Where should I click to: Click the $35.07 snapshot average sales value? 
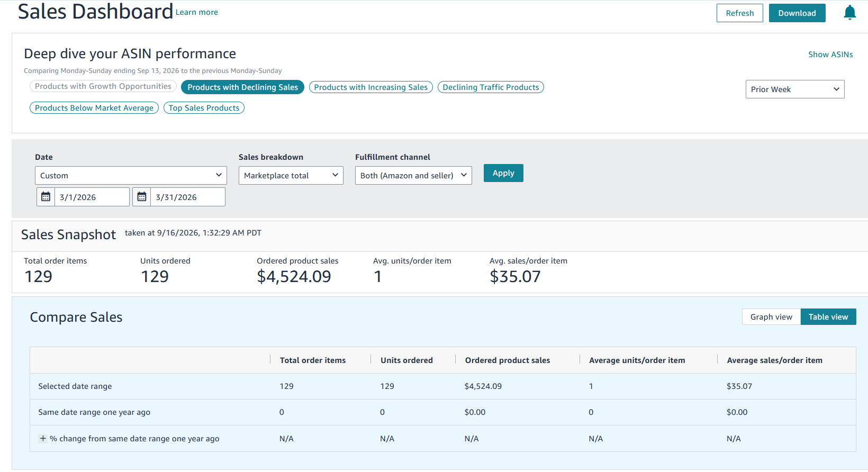pos(515,276)
